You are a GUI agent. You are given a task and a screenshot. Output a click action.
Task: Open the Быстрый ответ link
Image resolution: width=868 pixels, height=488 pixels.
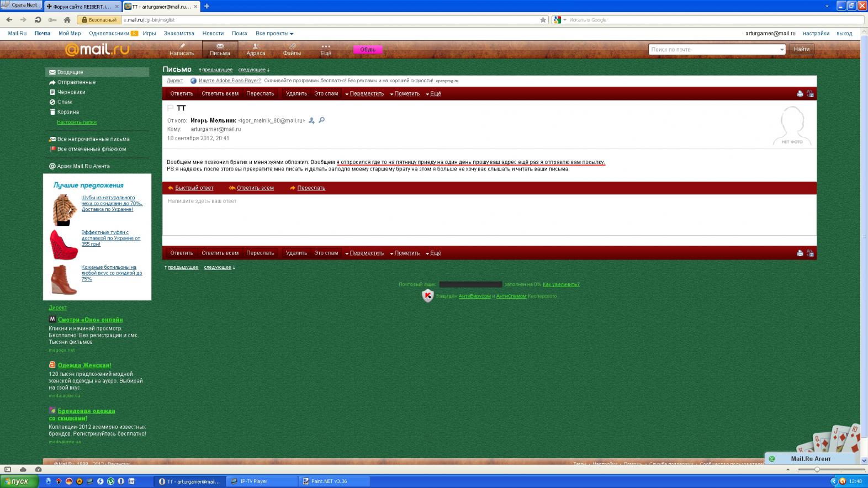pyautogui.click(x=194, y=188)
